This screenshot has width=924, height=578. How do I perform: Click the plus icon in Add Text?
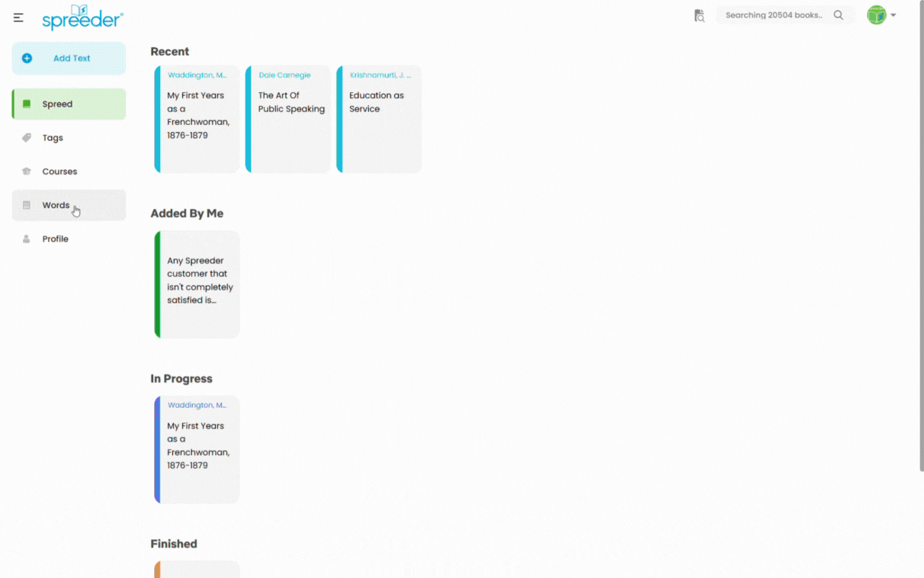27,58
